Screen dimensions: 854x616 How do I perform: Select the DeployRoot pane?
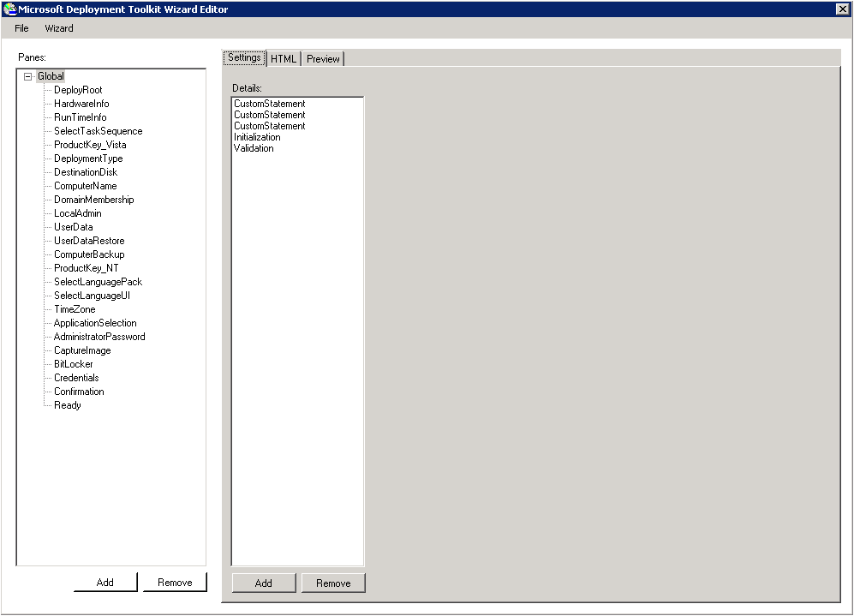[78, 89]
